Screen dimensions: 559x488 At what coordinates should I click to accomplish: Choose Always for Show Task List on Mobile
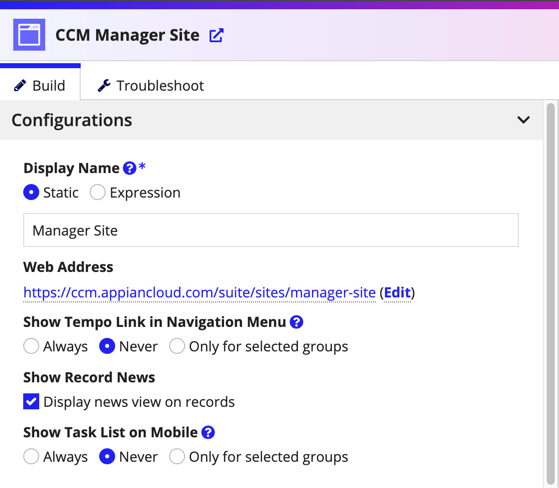[31, 457]
